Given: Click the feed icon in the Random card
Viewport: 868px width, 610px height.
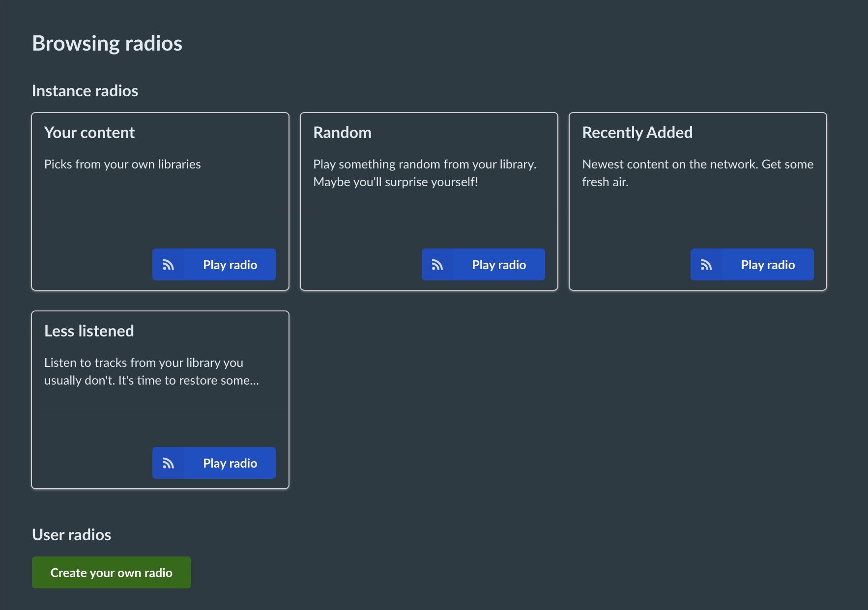Looking at the screenshot, I should pos(437,265).
